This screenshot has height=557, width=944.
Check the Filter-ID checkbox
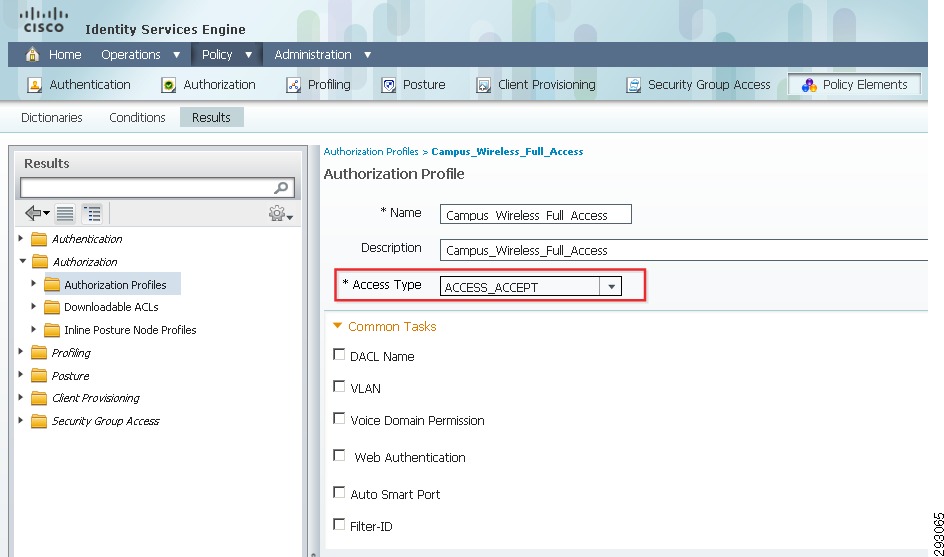coord(339,524)
